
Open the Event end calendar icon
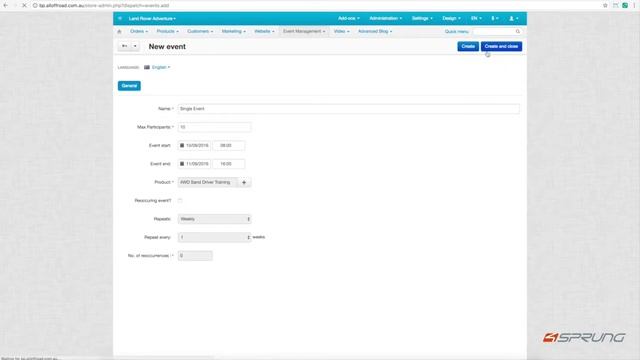[182, 164]
